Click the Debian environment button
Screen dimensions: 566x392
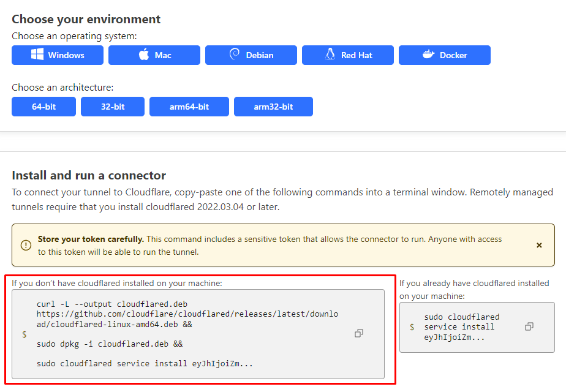(x=251, y=55)
